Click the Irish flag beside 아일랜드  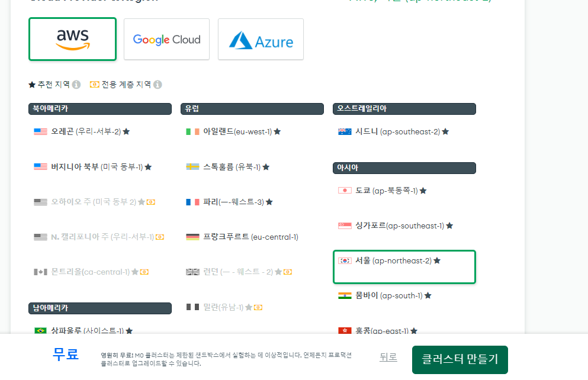193,131
